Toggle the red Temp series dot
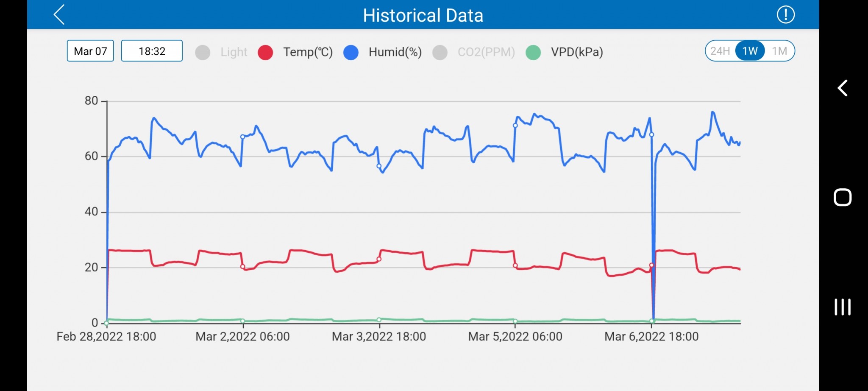Image resolution: width=868 pixels, height=391 pixels. (265, 52)
